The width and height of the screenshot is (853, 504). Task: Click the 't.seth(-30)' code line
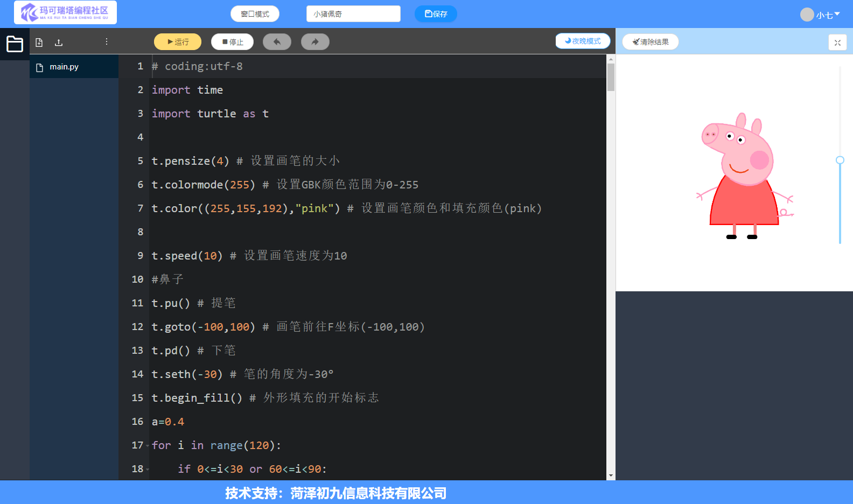point(243,374)
